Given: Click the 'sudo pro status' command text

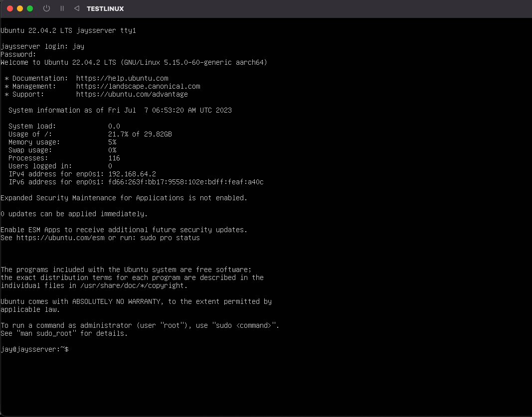Looking at the screenshot, I should tap(170, 238).
